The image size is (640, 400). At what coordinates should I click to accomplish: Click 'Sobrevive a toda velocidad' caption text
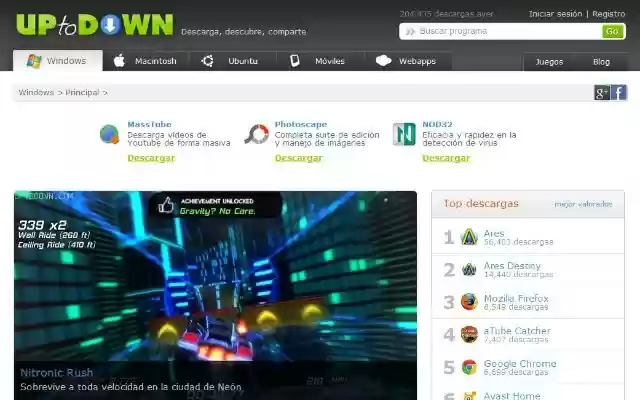pos(131,387)
